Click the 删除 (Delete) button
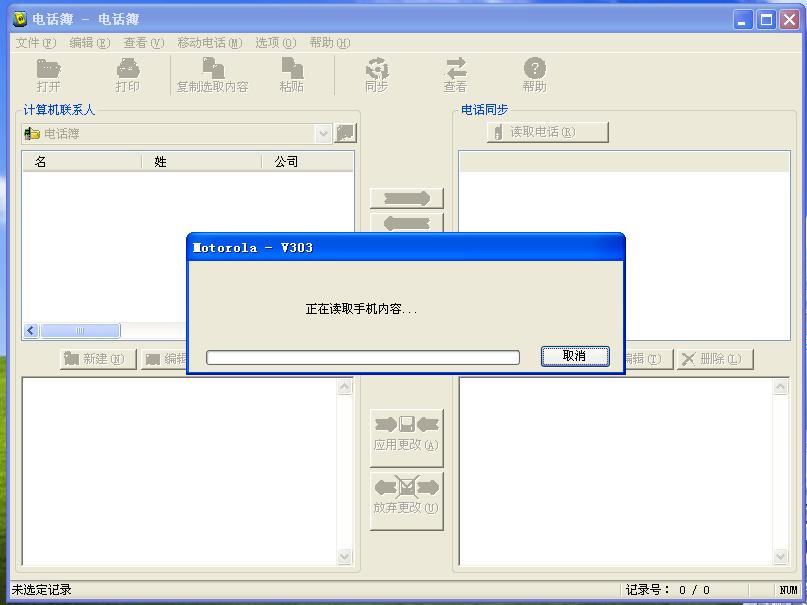This screenshot has height=605, width=807. pos(715,359)
